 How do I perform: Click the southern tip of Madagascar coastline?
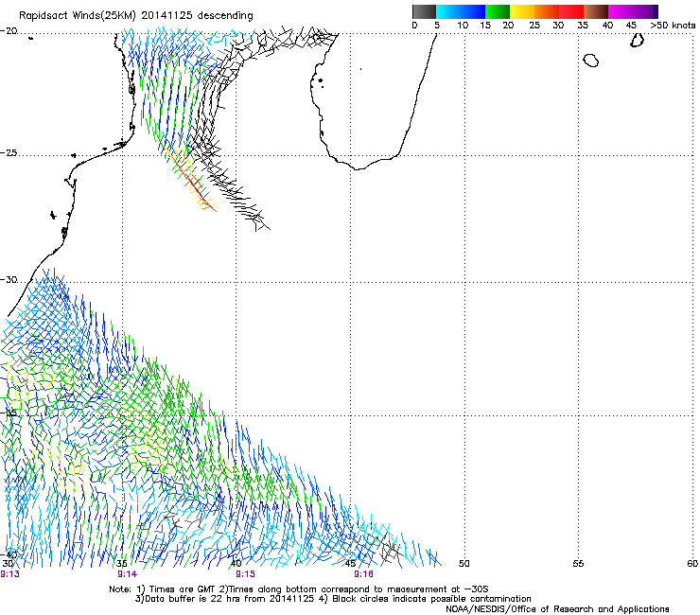pos(358,168)
